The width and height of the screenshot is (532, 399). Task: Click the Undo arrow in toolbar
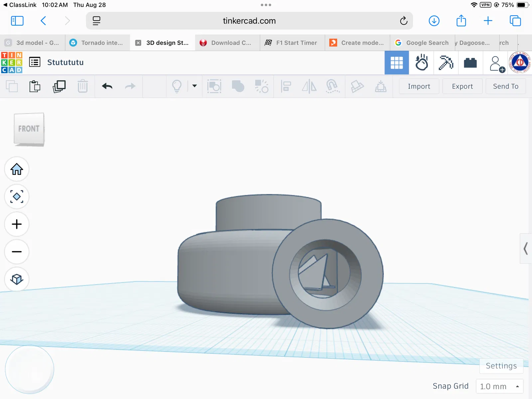click(x=107, y=86)
